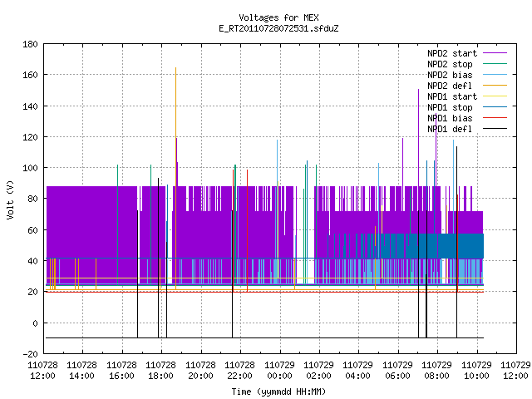Click the y-axis tick label 160
Image resolution: width=532 pixels, height=399 pixels.
click(30, 75)
